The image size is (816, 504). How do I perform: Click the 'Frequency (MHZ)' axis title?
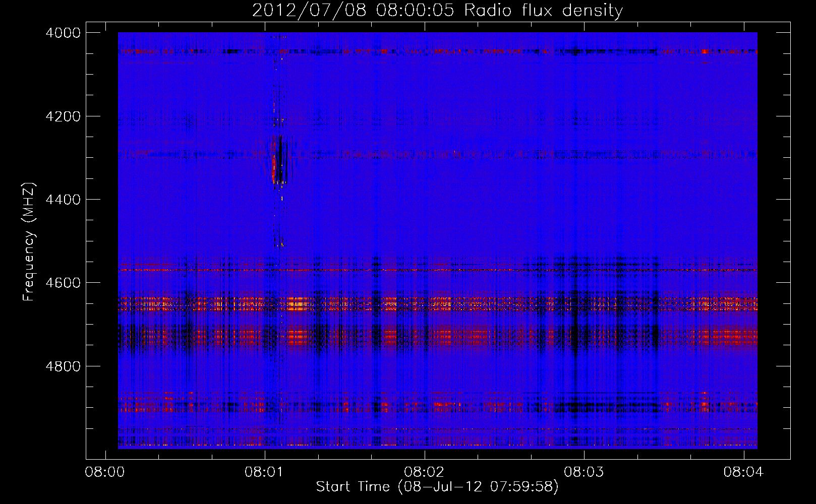pos(29,242)
